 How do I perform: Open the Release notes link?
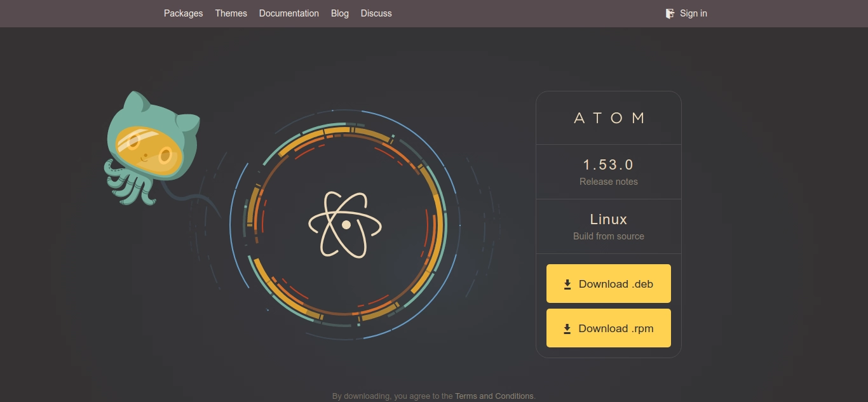609,182
